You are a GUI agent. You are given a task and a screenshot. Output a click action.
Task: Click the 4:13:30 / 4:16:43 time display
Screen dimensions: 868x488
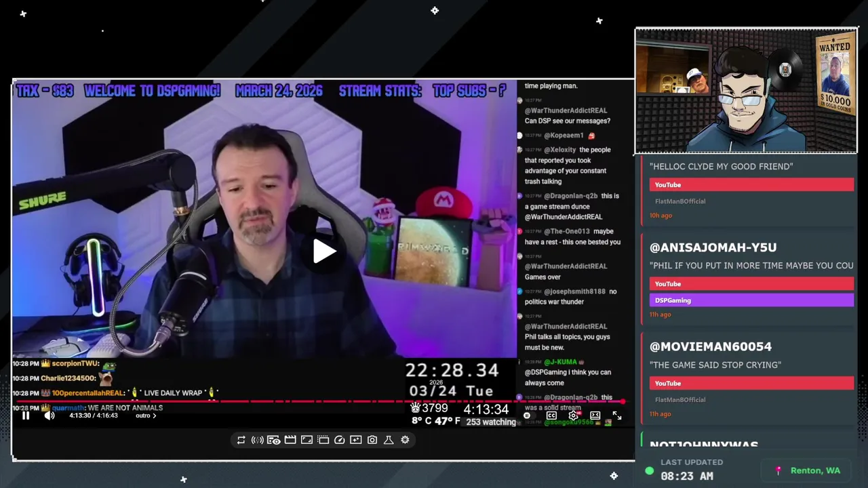[x=94, y=415]
